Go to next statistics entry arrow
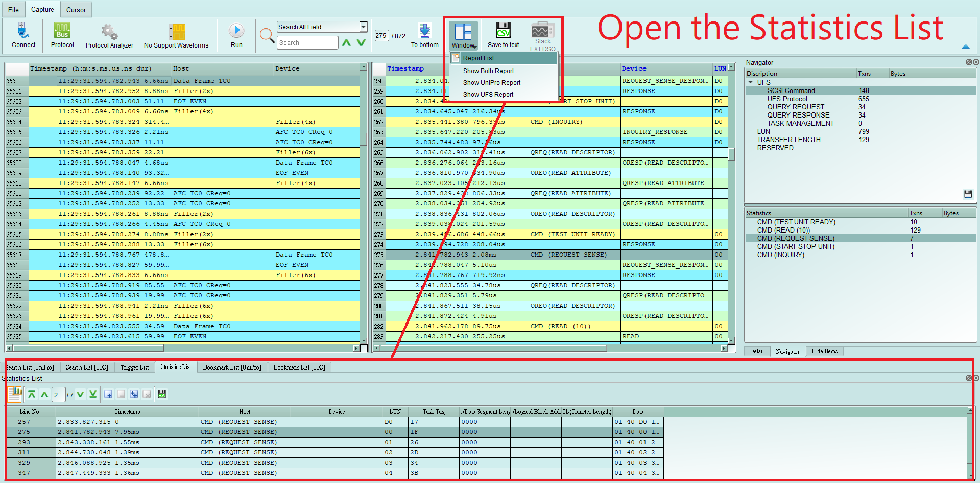The height and width of the screenshot is (483, 980). pos(80,394)
